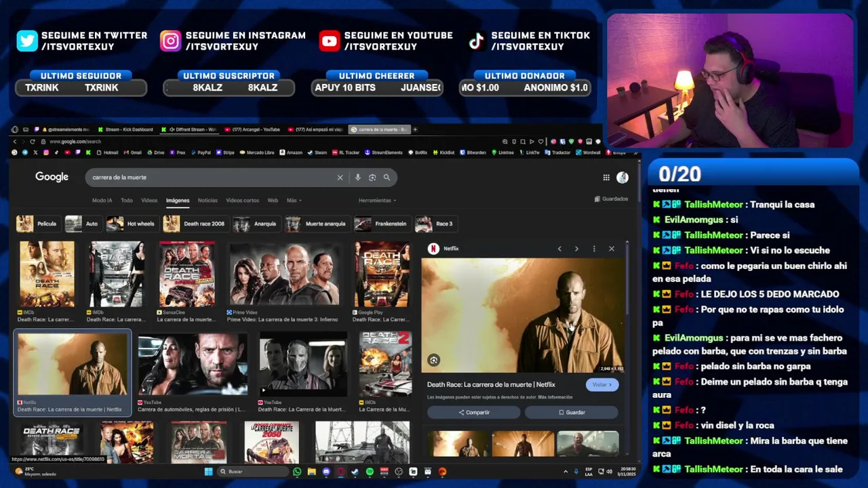Open a new browser tab

click(415, 129)
